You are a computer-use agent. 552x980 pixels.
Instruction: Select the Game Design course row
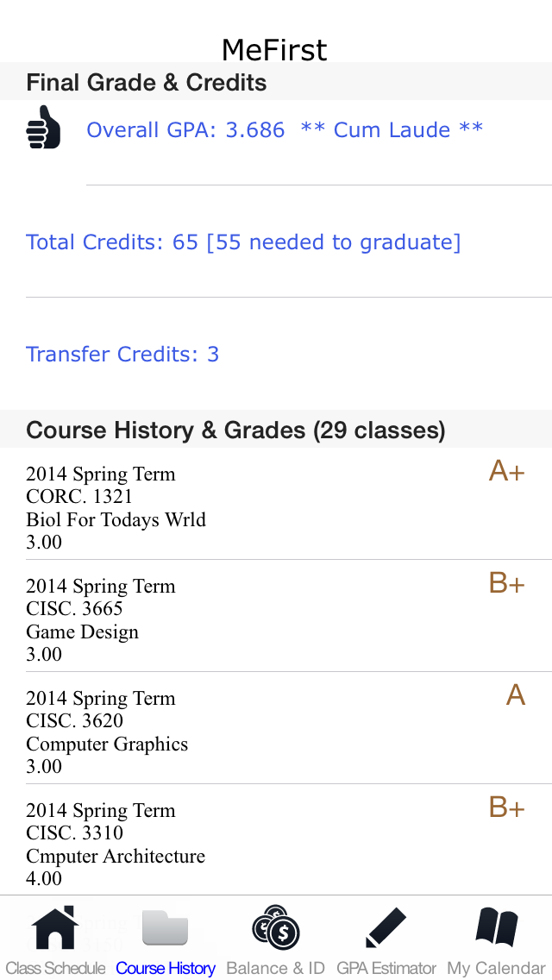[82, 631]
